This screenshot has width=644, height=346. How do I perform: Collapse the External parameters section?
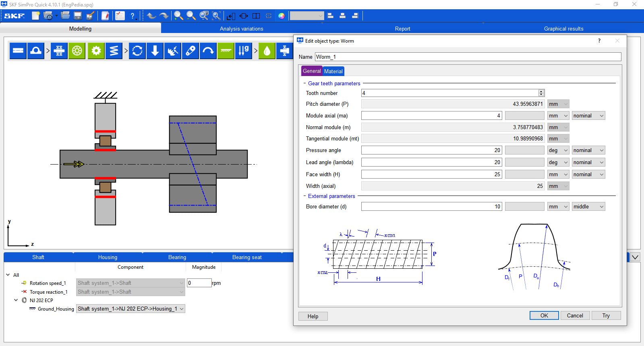coord(304,196)
